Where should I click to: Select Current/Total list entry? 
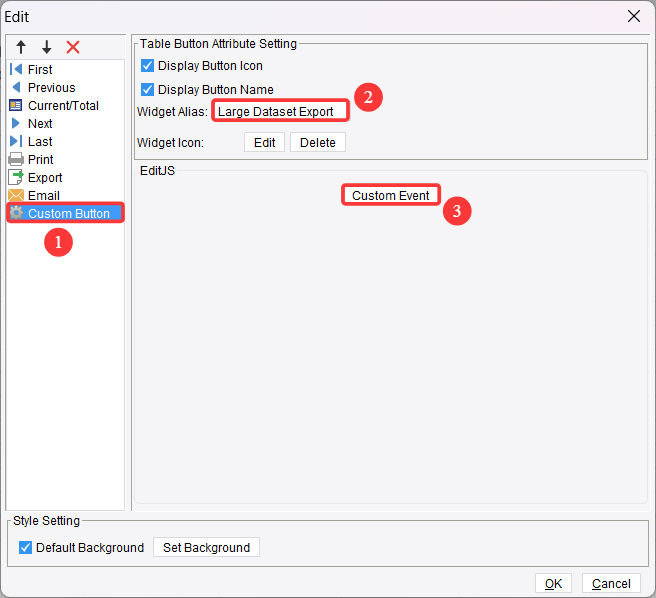pos(65,105)
